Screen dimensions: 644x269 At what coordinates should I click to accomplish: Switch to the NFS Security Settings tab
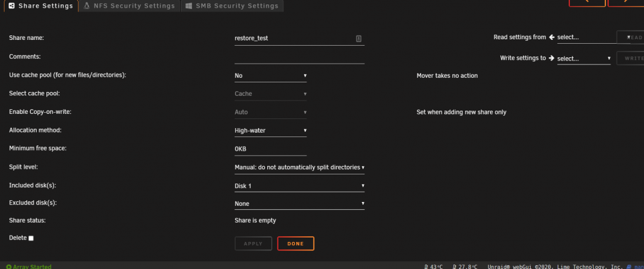click(129, 6)
